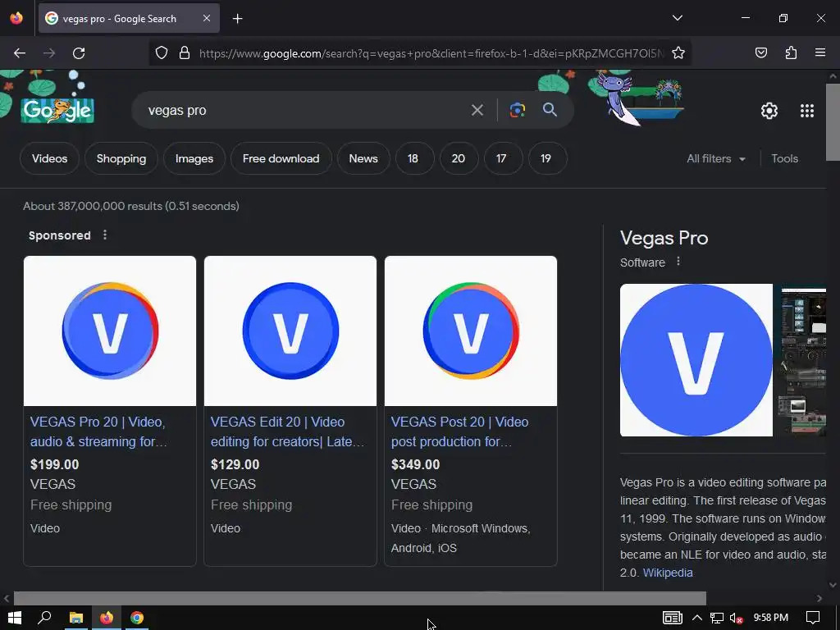Open the Windows notification center
This screenshot has width=840, height=630.
[x=813, y=618]
